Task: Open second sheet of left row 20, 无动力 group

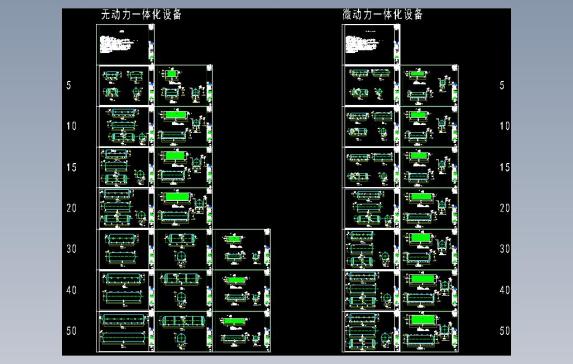Action: (184, 209)
